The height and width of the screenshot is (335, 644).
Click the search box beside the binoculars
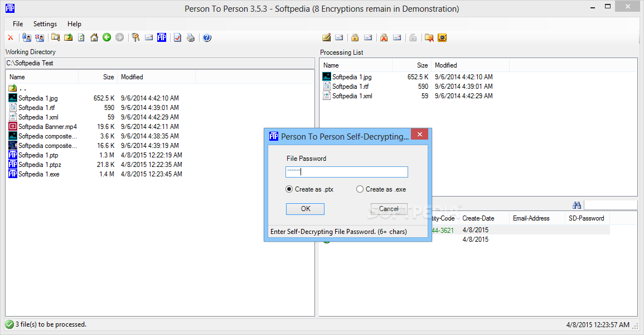(x=611, y=205)
